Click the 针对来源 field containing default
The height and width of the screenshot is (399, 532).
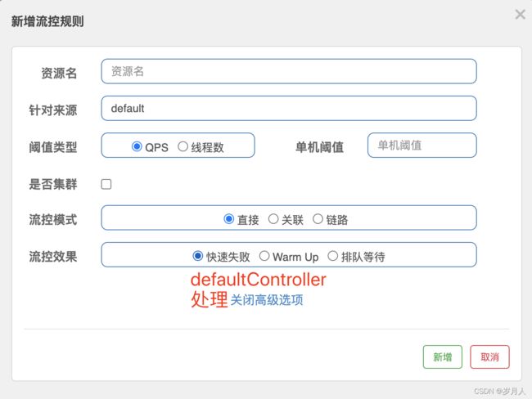[x=289, y=108]
